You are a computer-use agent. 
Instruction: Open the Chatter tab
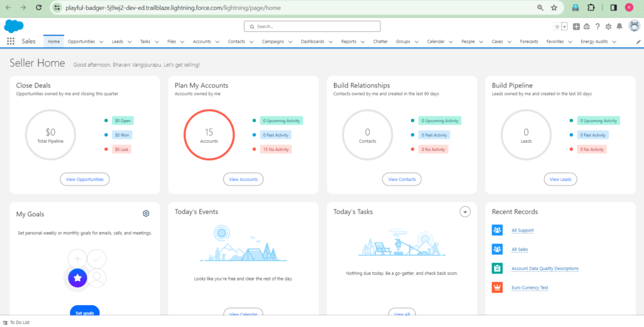(x=380, y=42)
